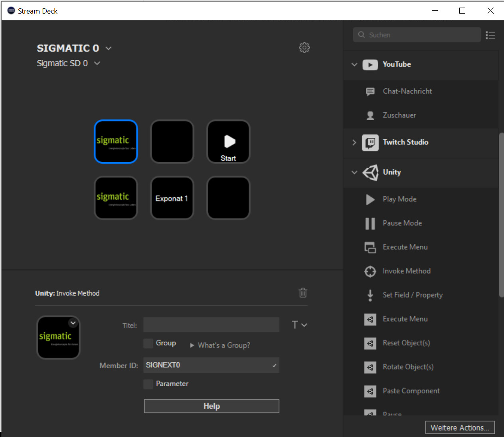Open the title text style dropdown
This screenshot has width=504, height=437.
[x=299, y=325]
